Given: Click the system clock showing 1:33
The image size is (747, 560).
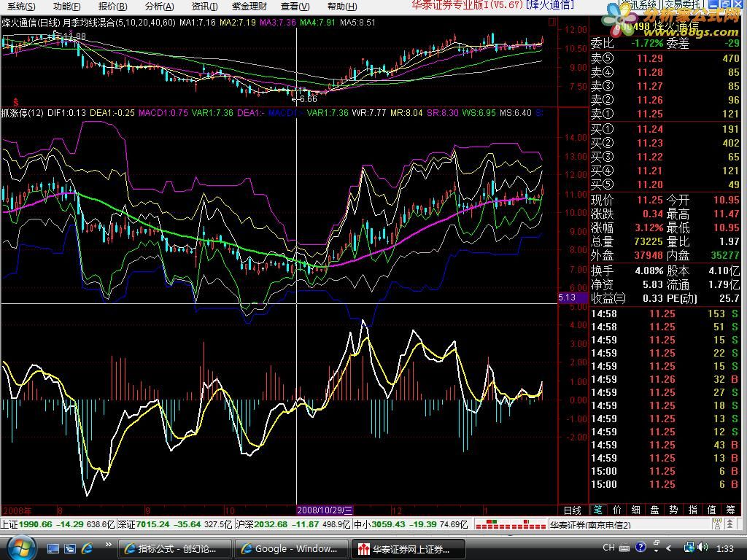Looking at the screenshot, I should (724, 548).
